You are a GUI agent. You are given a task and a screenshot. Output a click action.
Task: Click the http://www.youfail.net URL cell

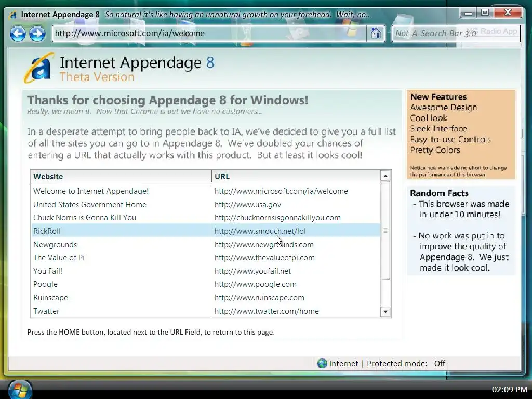point(252,271)
